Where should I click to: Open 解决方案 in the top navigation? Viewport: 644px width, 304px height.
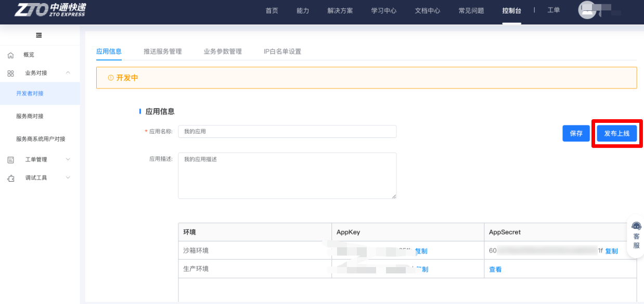(x=340, y=10)
